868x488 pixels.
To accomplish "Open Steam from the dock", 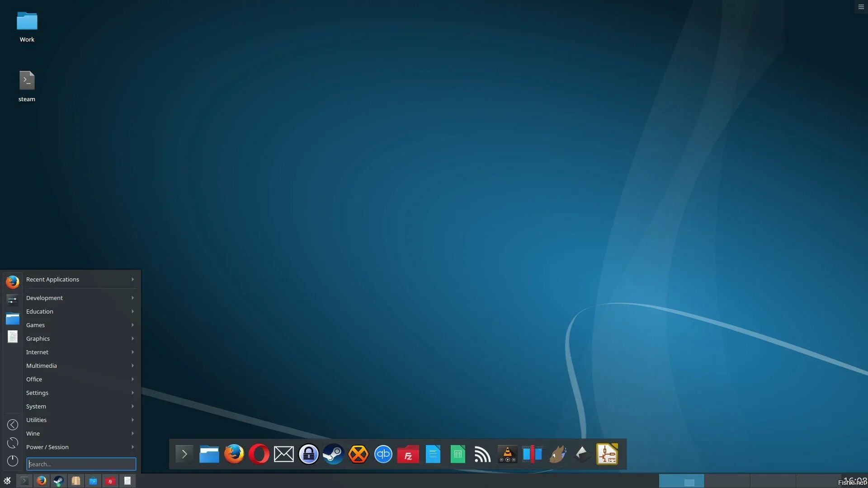I will click(334, 454).
